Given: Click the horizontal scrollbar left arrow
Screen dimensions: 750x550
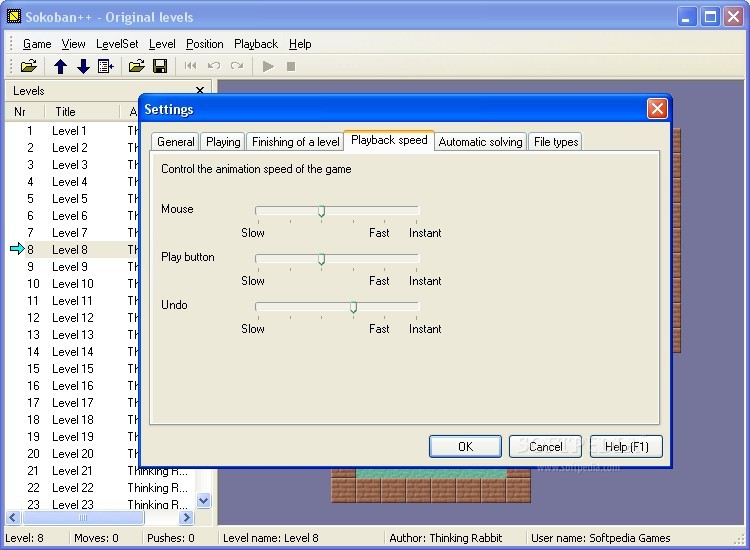Looking at the screenshot, I should click(13, 517).
